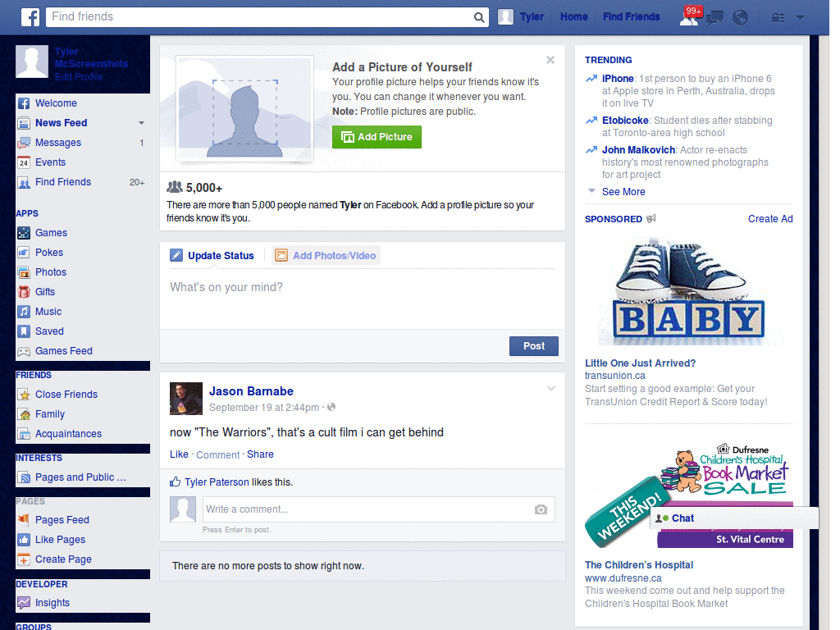Open account menu arrow in top bar
The width and height of the screenshot is (840, 630).
click(x=800, y=18)
